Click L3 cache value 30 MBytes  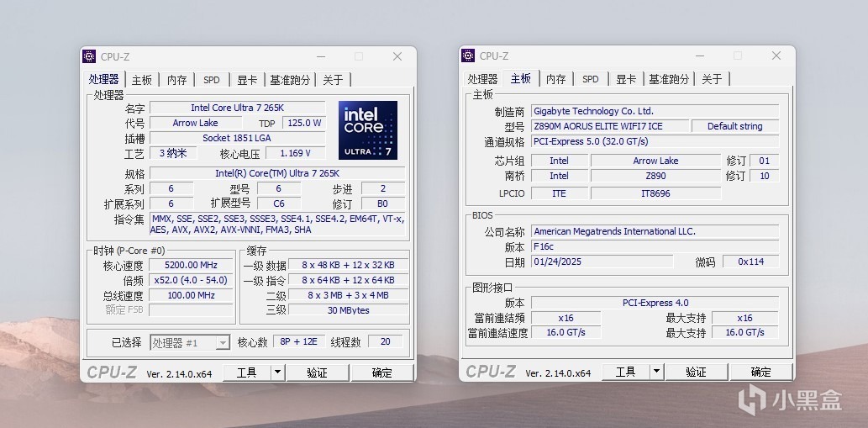click(x=348, y=310)
